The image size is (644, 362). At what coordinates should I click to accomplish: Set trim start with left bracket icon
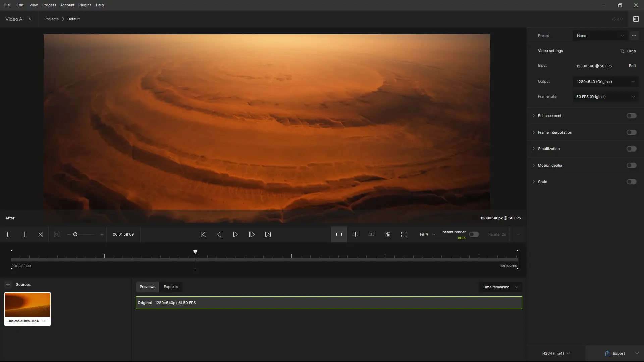(8, 234)
